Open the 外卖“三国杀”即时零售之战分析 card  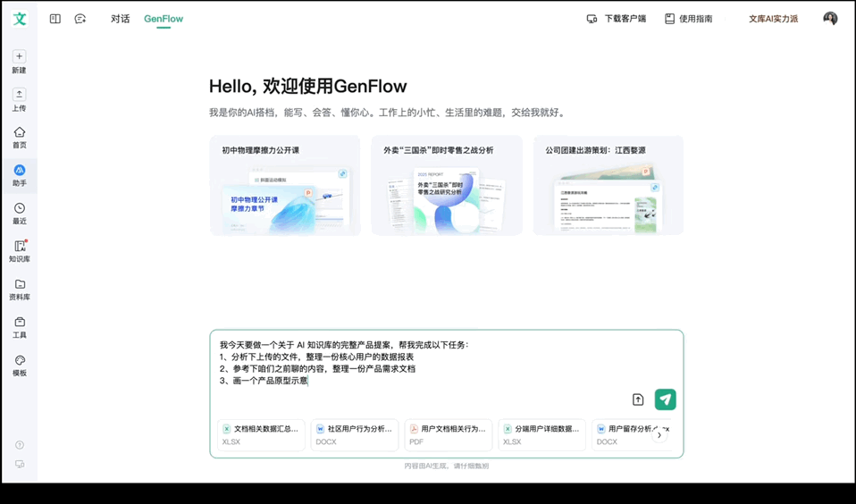[x=447, y=185]
